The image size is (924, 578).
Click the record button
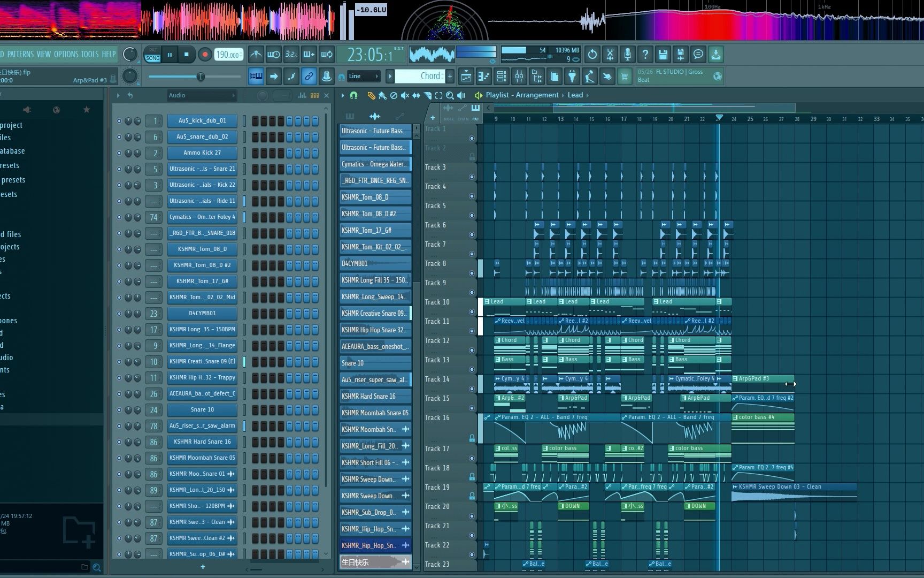point(204,54)
